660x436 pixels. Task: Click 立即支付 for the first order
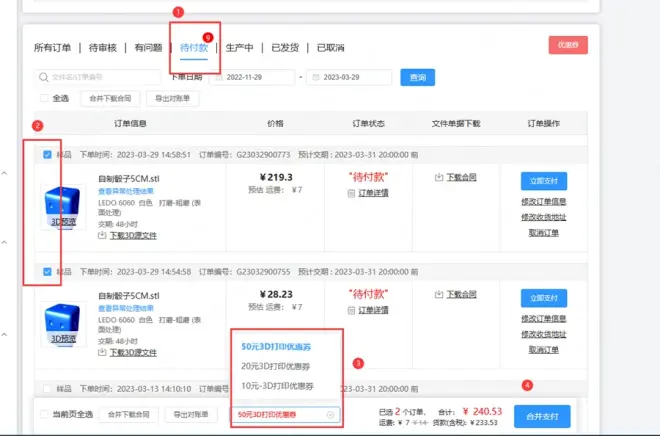point(543,181)
